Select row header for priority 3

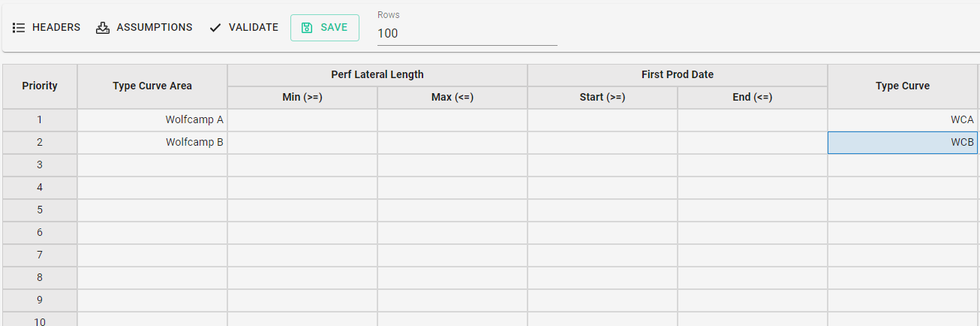(x=40, y=165)
